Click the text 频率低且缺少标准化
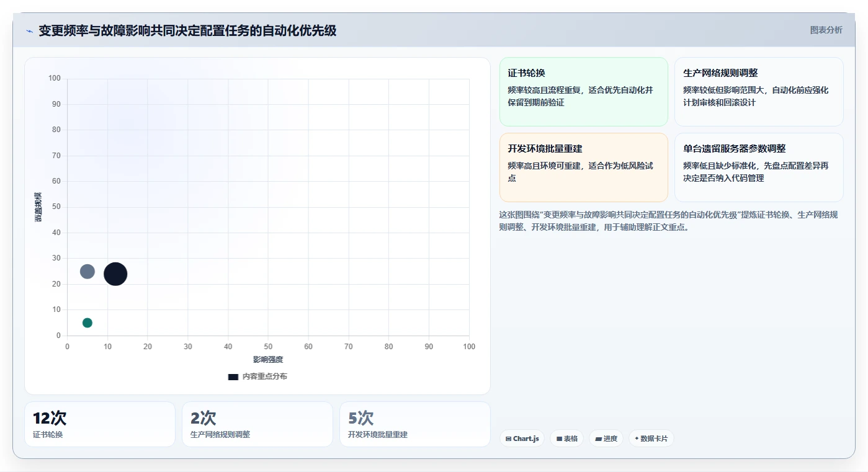Viewport: 868px width, 472px height. [756, 172]
